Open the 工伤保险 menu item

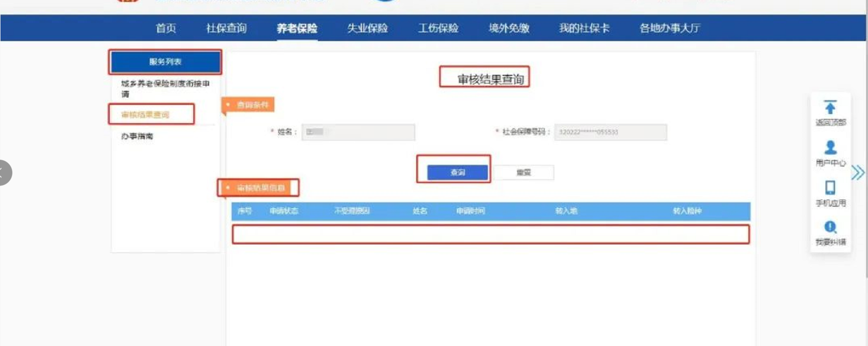coord(438,28)
